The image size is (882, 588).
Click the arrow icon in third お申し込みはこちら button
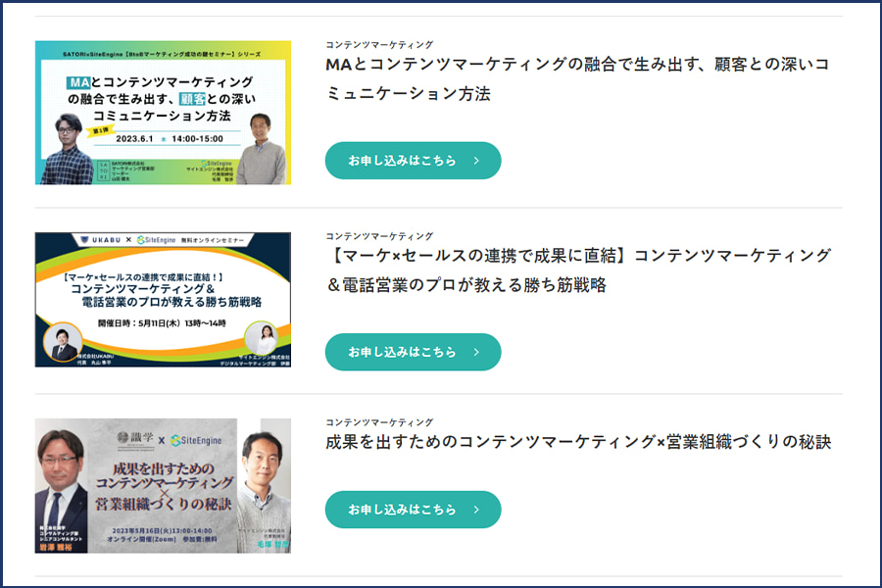tap(476, 510)
